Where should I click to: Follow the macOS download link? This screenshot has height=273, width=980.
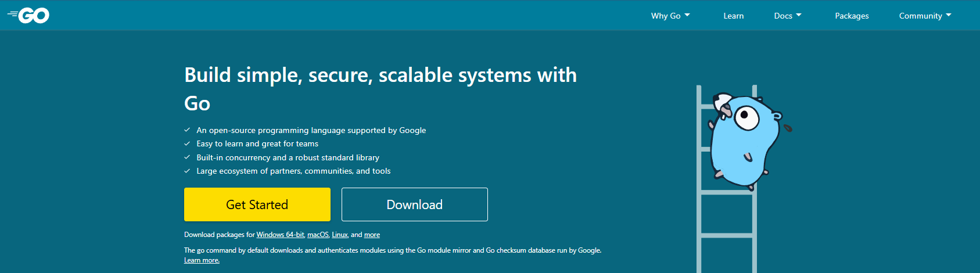[318, 235]
